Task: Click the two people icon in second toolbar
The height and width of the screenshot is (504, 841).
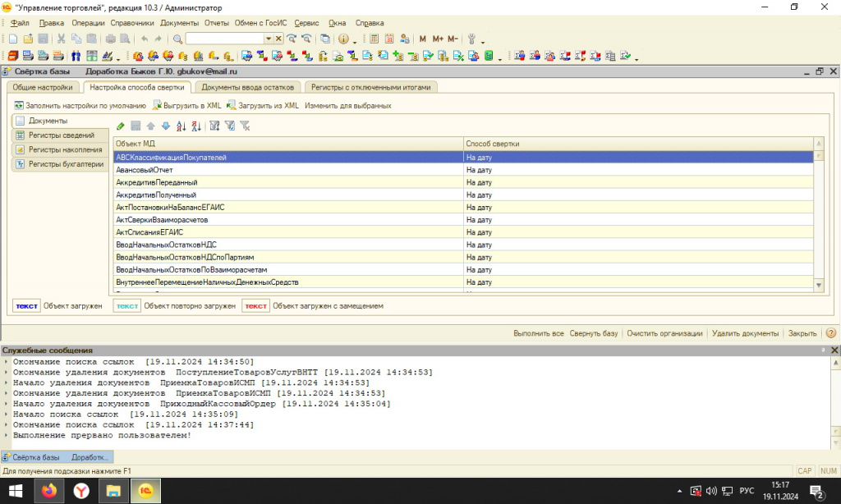Action: [76, 56]
